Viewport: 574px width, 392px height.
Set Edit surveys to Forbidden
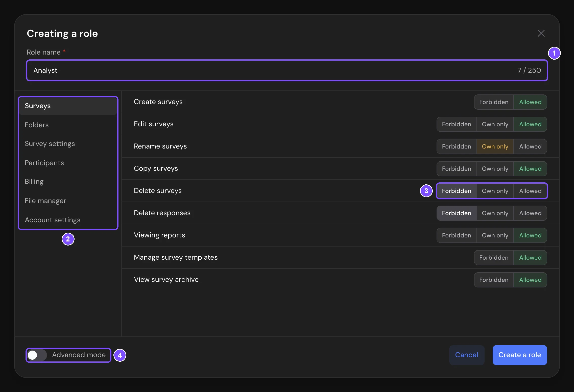[457, 124]
